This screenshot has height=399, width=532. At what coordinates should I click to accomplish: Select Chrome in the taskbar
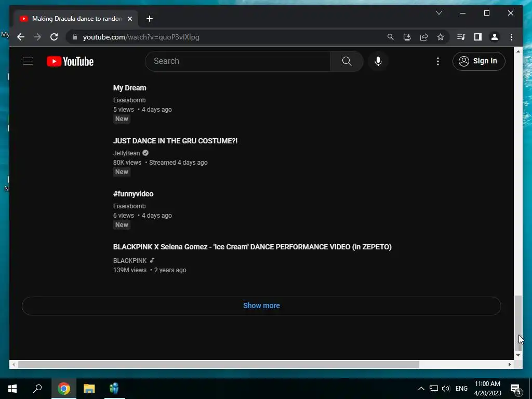point(64,389)
